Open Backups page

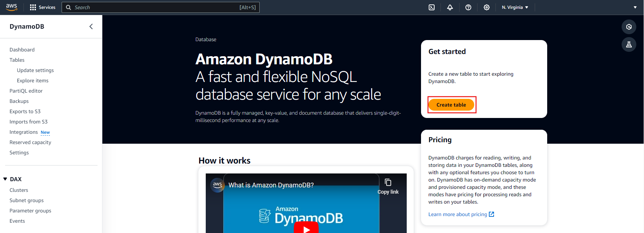[19, 101]
